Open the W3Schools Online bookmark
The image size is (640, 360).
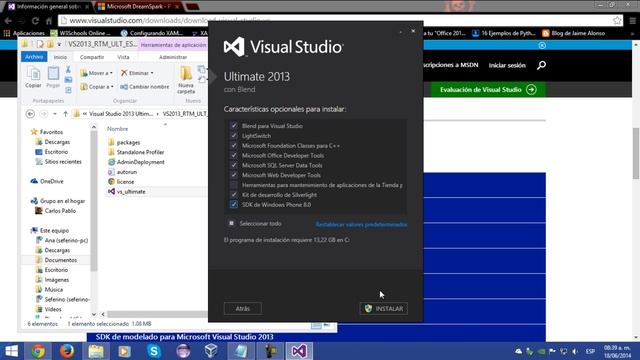pos(80,33)
